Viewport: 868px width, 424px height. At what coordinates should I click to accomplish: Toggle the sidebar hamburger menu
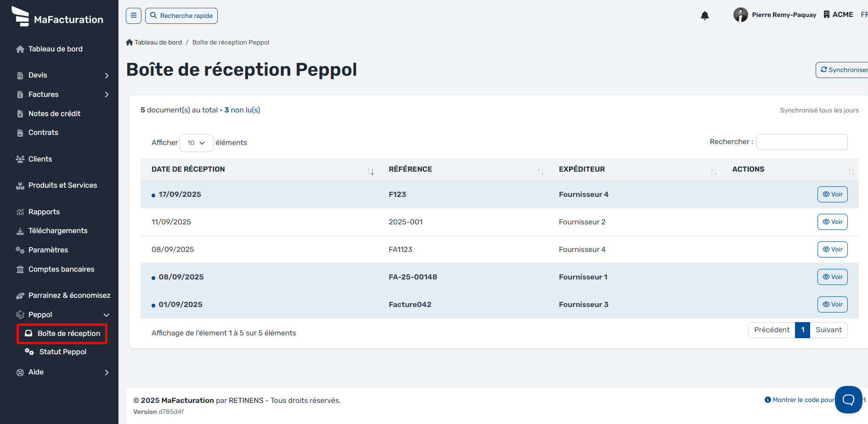click(x=134, y=16)
